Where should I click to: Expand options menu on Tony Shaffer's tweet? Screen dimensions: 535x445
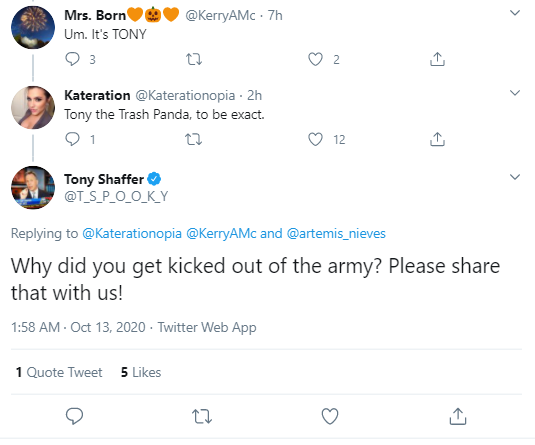coord(515,177)
